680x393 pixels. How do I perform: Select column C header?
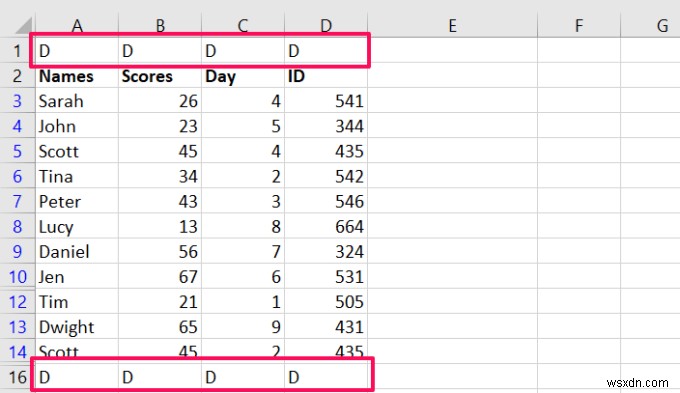(x=243, y=25)
